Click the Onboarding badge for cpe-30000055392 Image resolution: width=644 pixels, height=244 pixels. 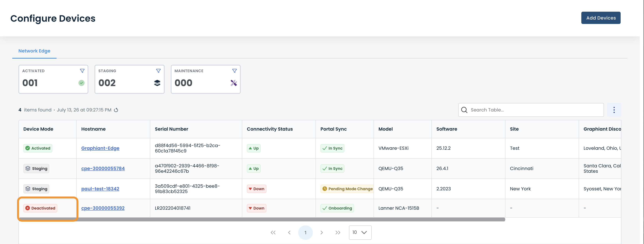(337, 208)
